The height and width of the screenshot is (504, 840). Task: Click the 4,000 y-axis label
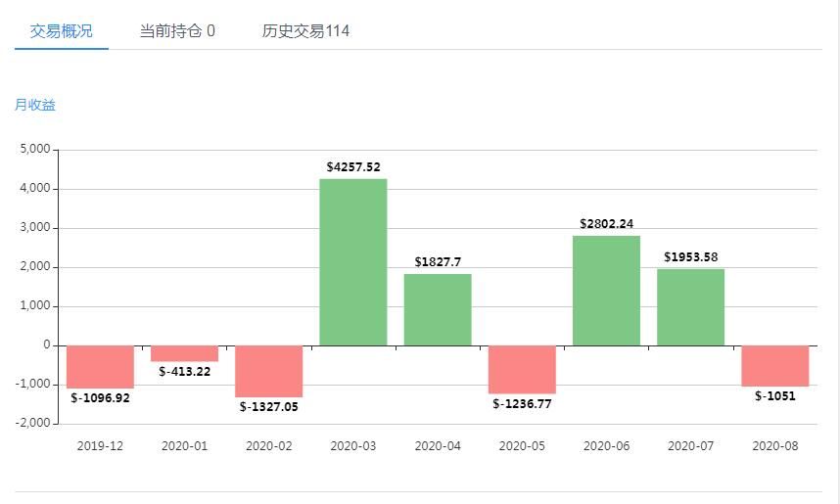pos(35,188)
